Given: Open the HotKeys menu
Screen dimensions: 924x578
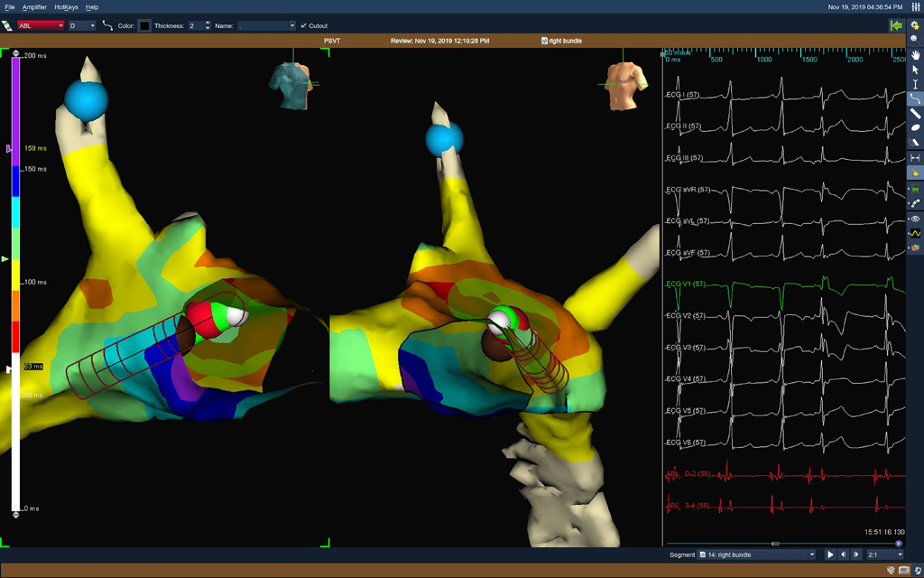Looking at the screenshot, I should pos(66,7).
